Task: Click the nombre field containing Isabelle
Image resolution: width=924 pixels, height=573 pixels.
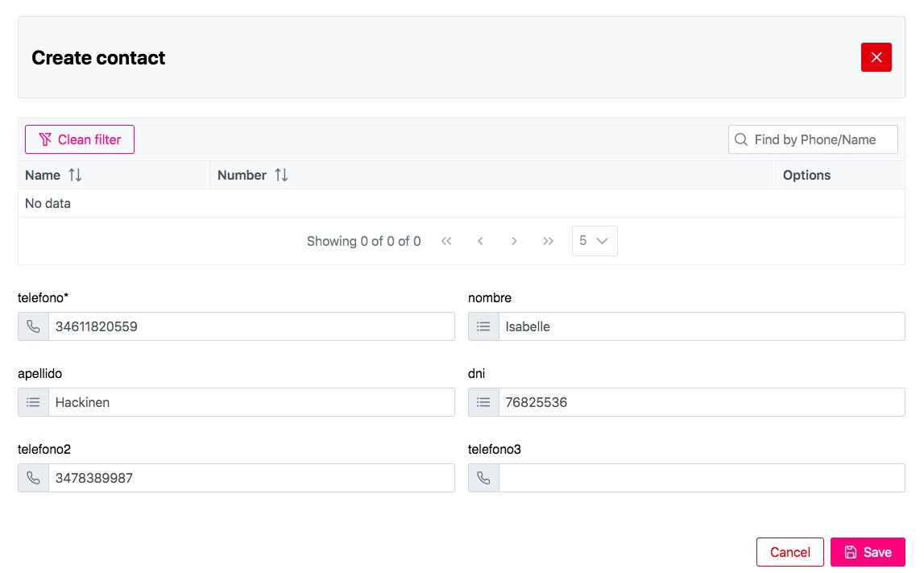Action: click(702, 326)
